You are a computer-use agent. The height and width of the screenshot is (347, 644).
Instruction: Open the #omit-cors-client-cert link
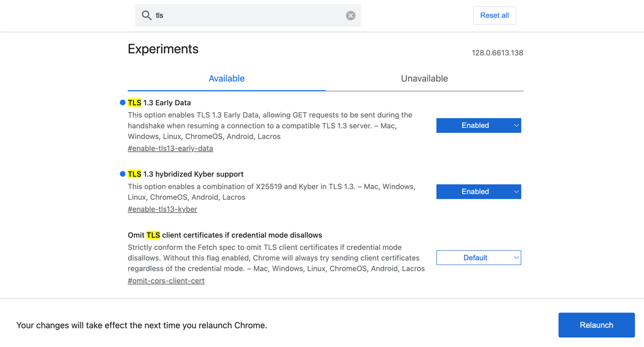click(166, 281)
